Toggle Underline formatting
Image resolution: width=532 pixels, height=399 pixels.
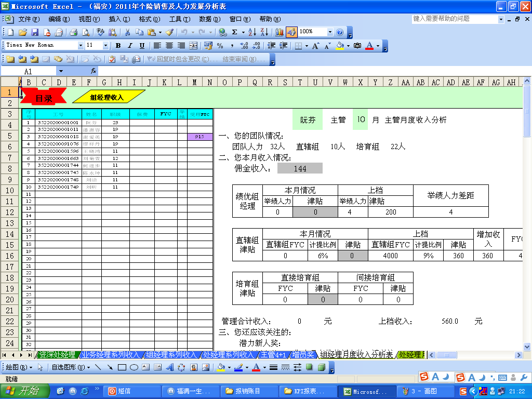[x=142, y=46]
